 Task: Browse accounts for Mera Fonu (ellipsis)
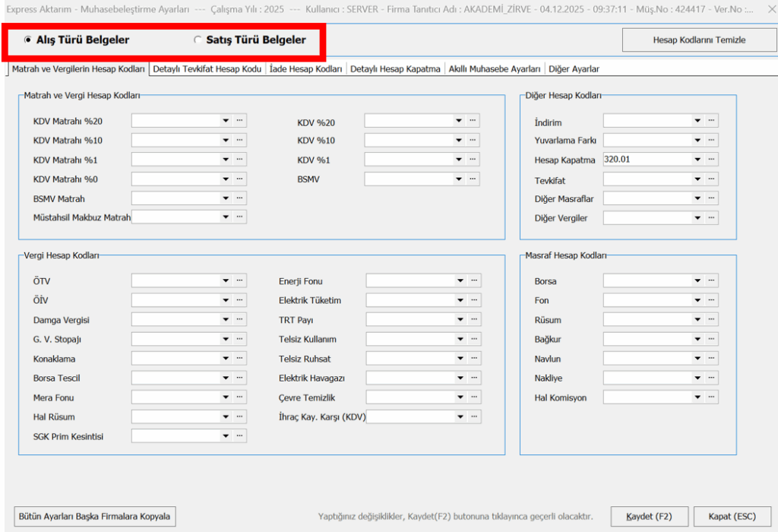click(239, 397)
